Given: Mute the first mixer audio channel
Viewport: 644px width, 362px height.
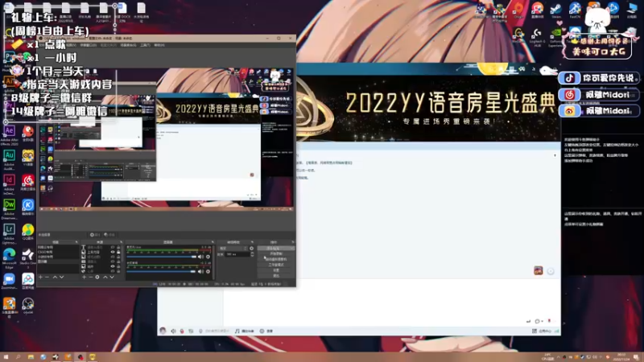Looking at the screenshot, I should 200,257.
